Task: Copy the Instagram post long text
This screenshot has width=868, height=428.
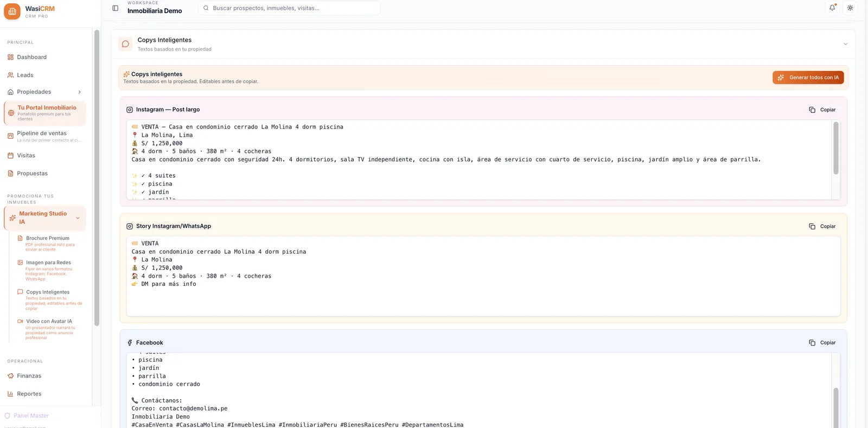Action: click(822, 110)
